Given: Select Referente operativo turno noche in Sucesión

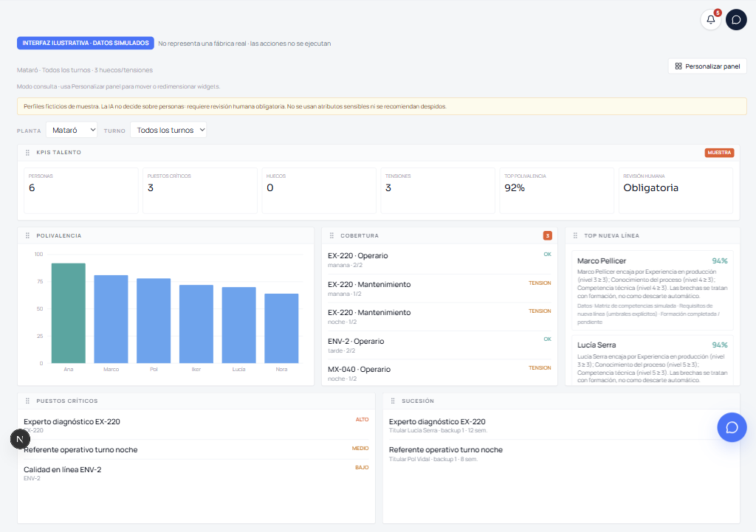Looking at the screenshot, I should [x=561, y=454].
